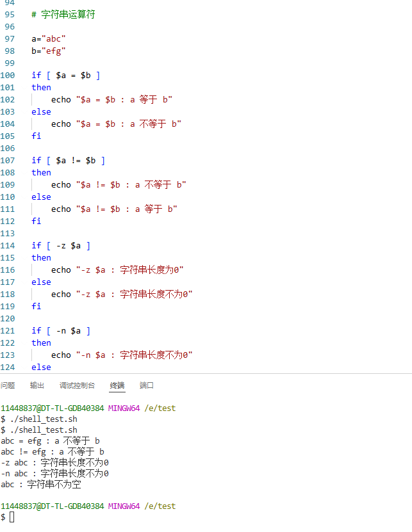
Task: Click the echo statement on line 118
Action: [x=122, y=294]
